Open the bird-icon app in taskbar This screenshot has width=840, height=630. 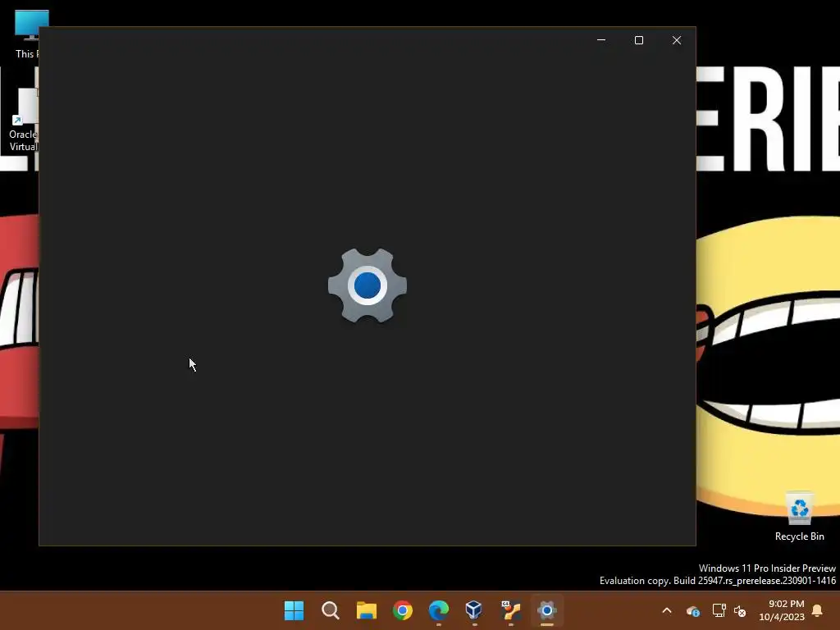511,610
